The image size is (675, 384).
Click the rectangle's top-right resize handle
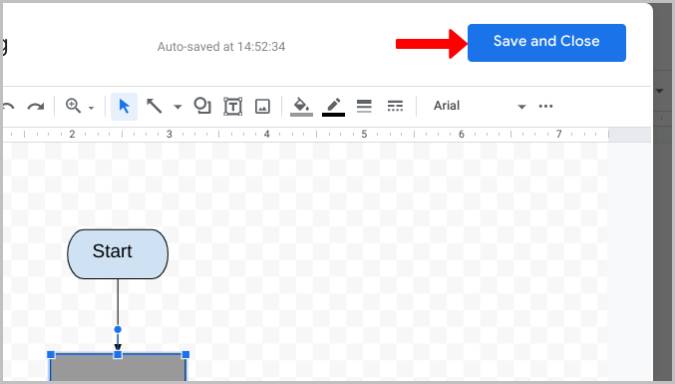(x=186, y=355)
